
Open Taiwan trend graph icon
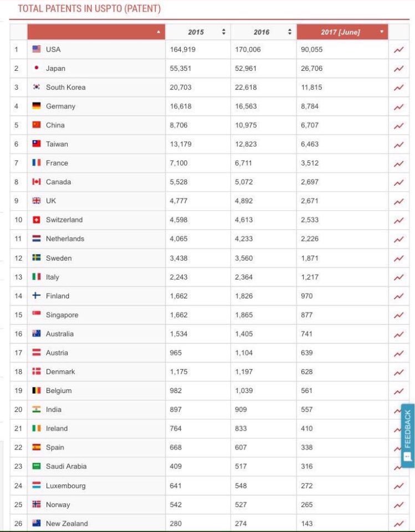(398, 144)
